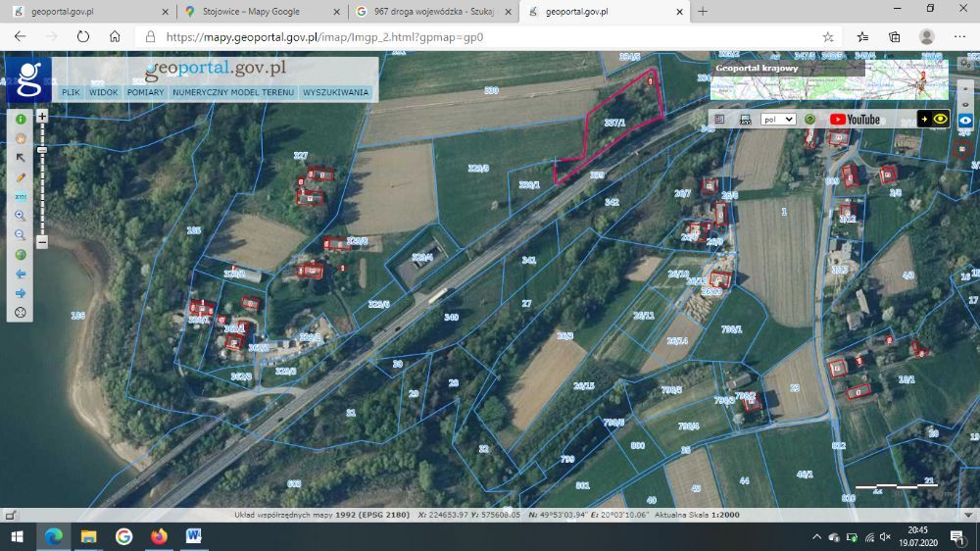Toggle the blue eye visibility button
This screenshot has width=980, height=551.
point(965,120)
